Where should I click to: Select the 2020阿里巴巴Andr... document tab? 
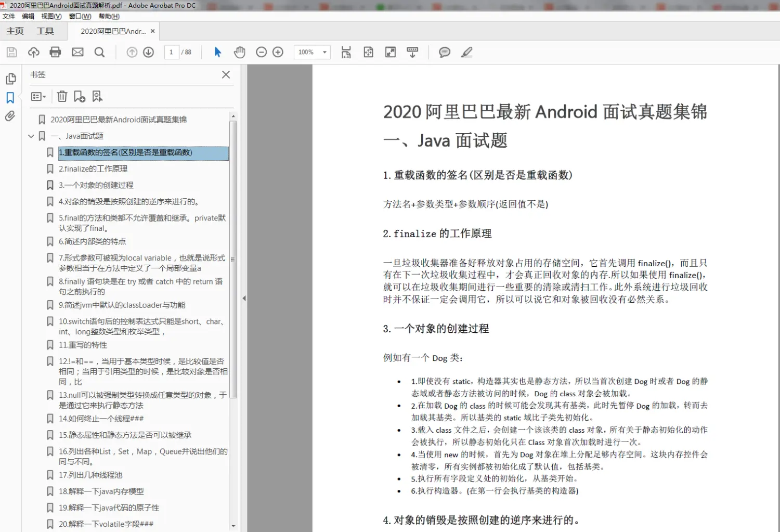coord(113,31)
